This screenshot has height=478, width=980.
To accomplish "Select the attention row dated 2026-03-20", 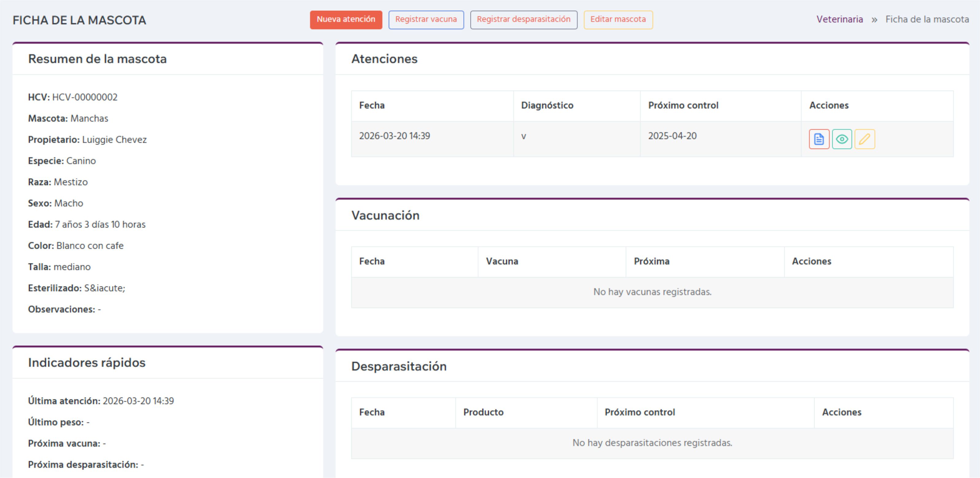I will pyautogui.click(x=395, y=136).
